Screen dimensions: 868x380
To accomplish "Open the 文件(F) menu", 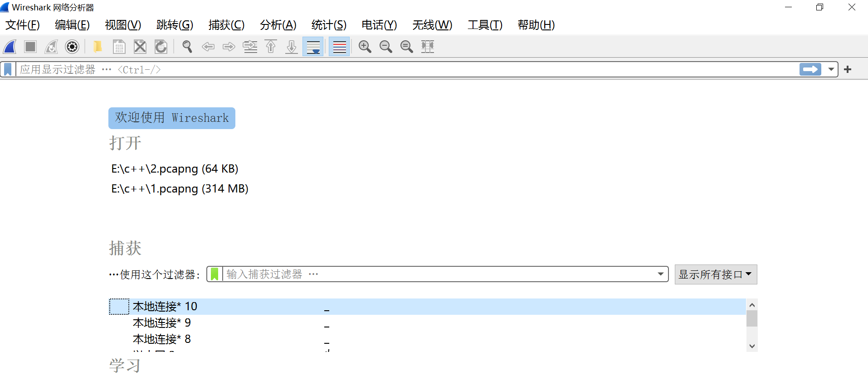I will pyautogui.click(x=23, y=25).
